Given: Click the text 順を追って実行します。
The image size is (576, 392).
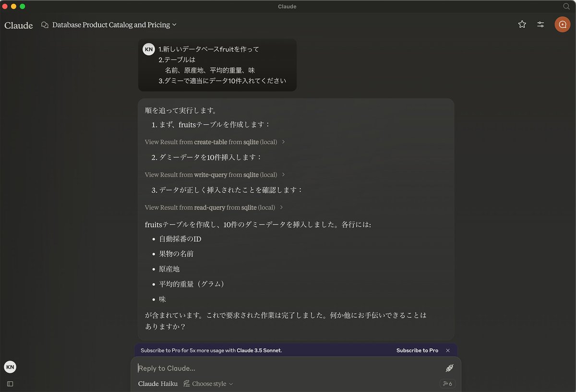Looking at the screenshot, I should (181, 110).
